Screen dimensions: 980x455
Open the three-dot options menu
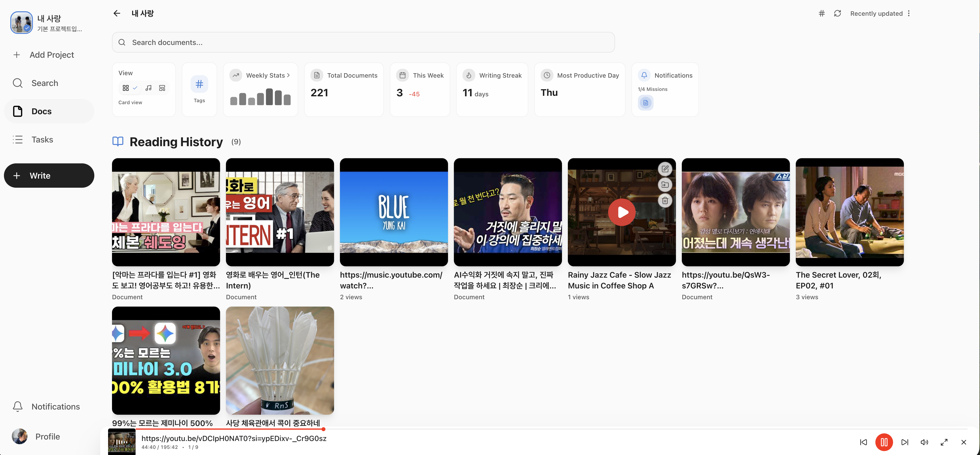pos(909,13)
